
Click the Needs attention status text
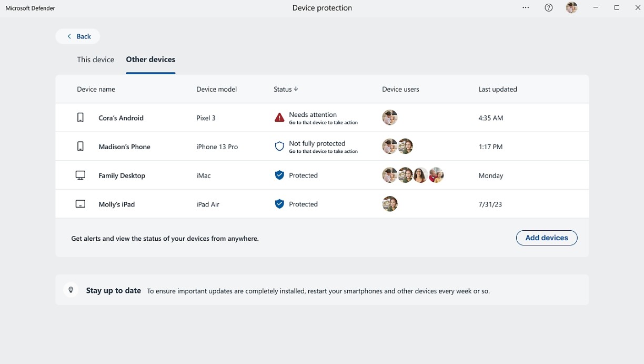coord(313,114)
